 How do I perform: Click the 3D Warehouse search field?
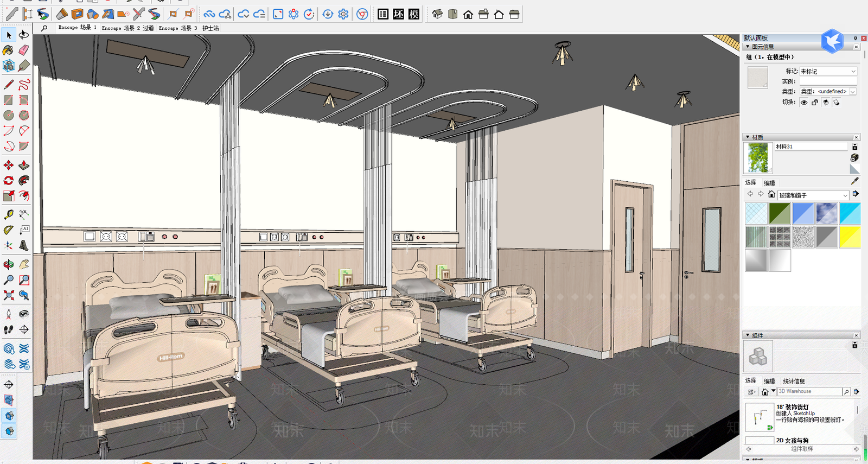point(809,391)
